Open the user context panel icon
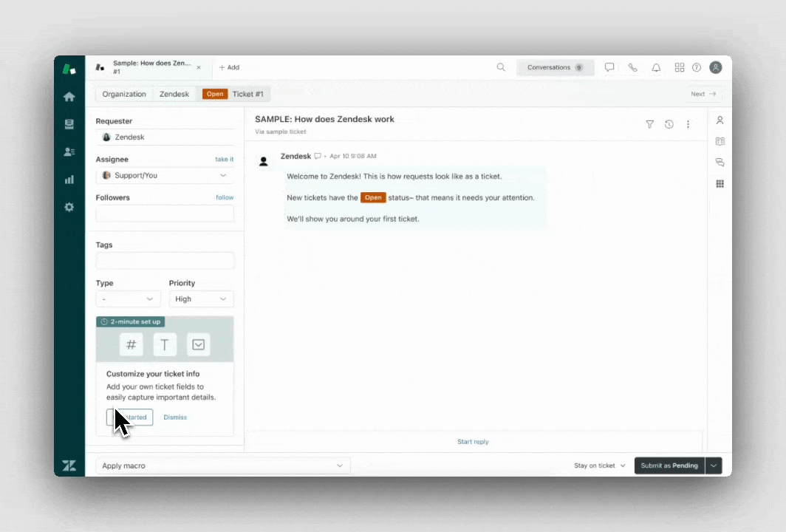The height and width of the screenshot is (532, 786). [720, 120]
